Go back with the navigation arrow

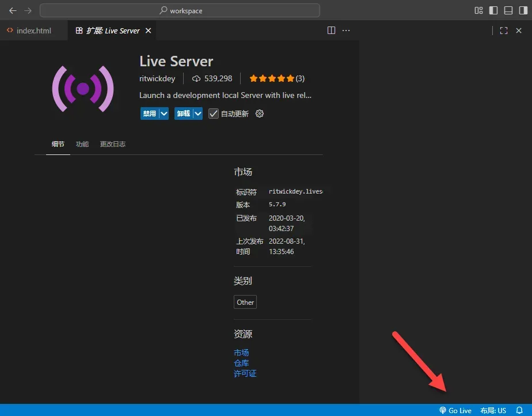(13, 10)
